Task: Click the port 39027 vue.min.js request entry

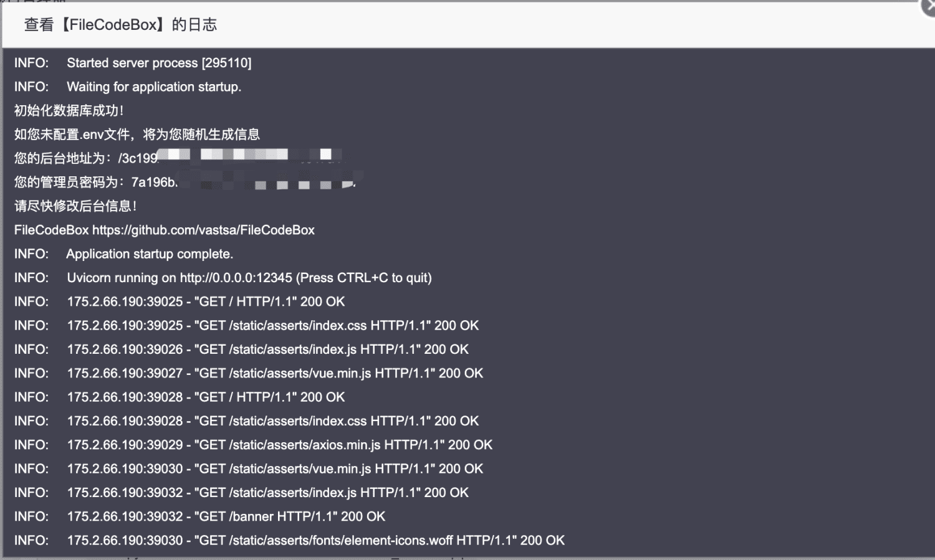Action: point(275,374)
